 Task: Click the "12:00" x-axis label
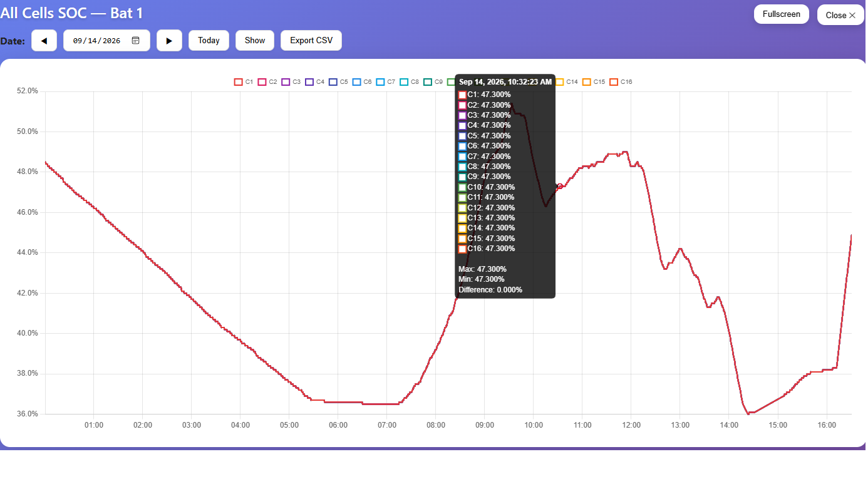(631, 425)
